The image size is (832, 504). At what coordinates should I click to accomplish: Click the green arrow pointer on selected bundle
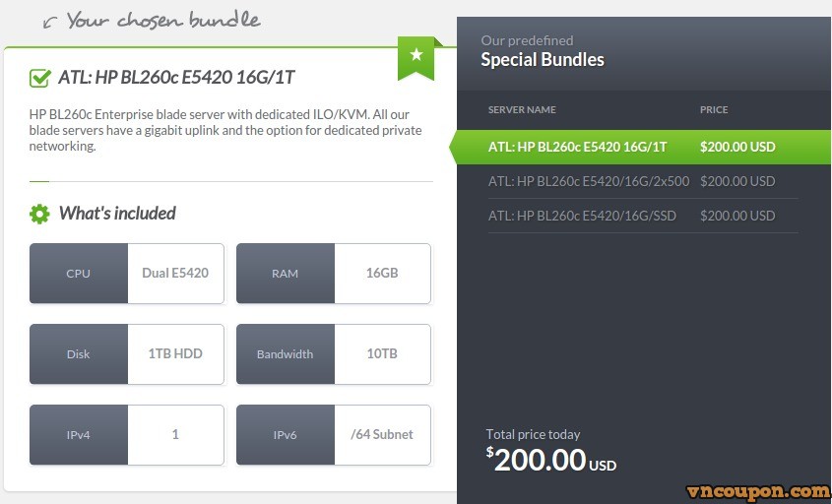(453, 147)
